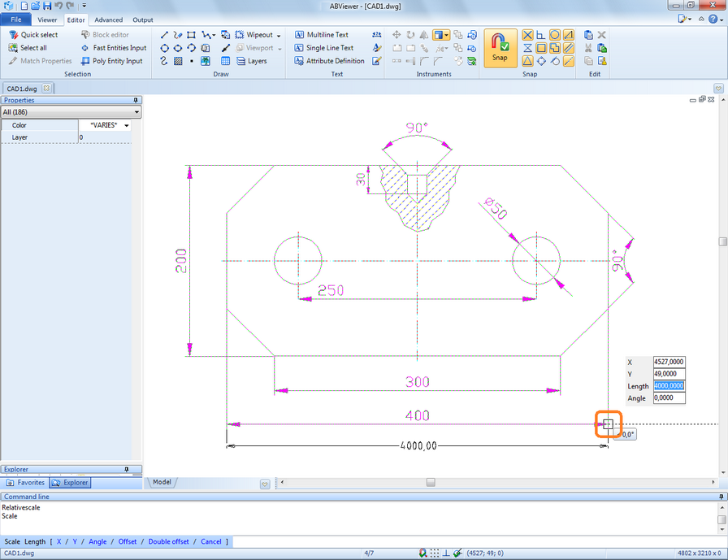Select the Rectangle drawing tool
This screenshot has width=728, height=560.
coord(191,35)
